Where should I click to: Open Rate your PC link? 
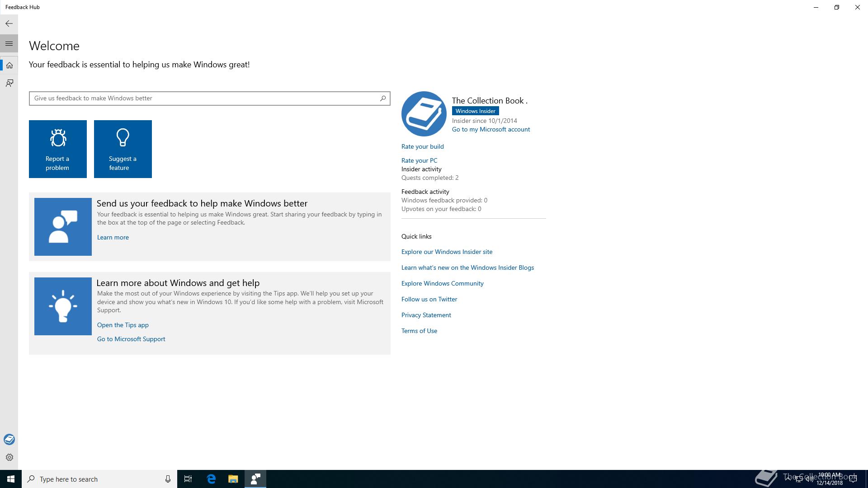click(420, 160)
